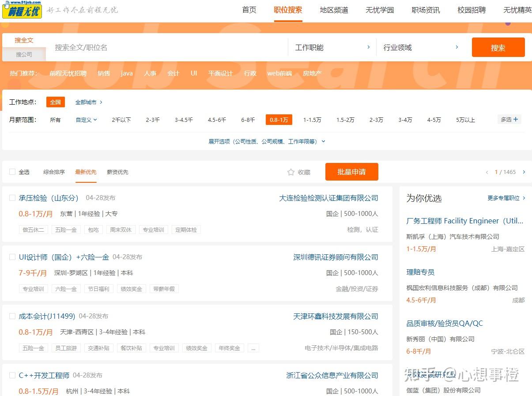The image size is (532, 396).
Task: Open the 无忧精英 nav tab
Action: pos(517,10)
